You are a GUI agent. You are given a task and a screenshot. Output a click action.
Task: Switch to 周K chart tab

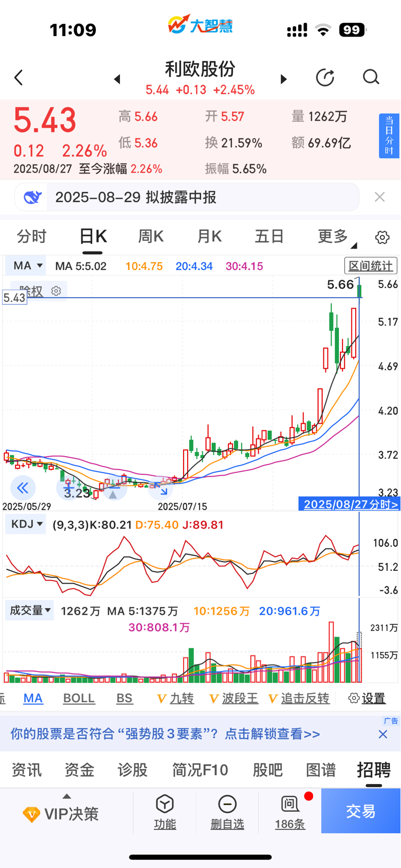click(151, 237)
